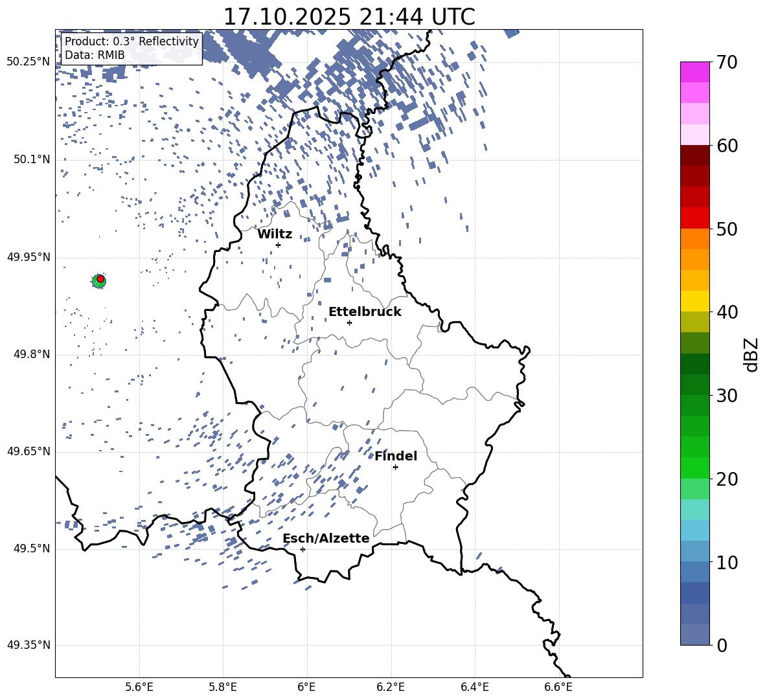Click the title "17.10.2025 21:44 UTC"
Viewport: 767px width, 700px height.
point(349,17)
